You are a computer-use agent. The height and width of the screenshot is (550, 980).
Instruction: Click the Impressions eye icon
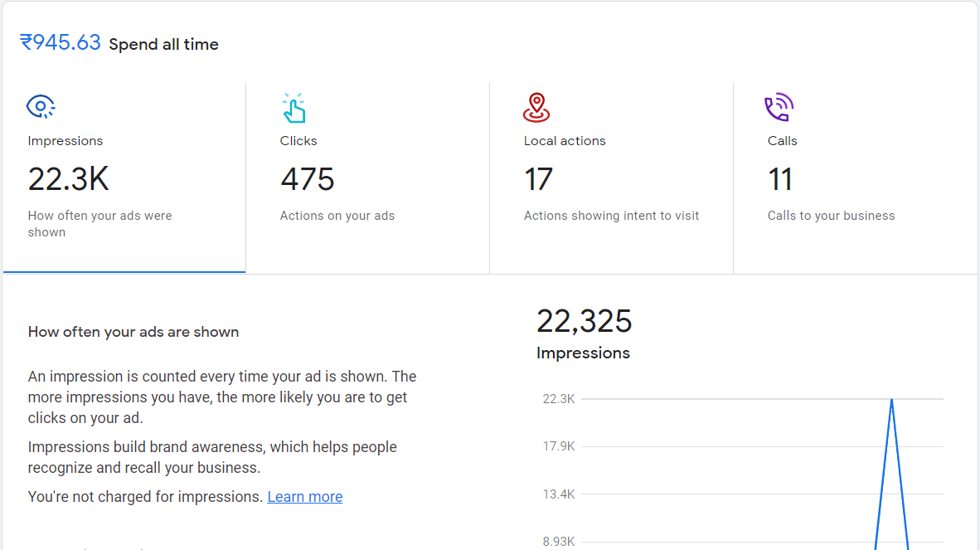(x=41, y=107)
